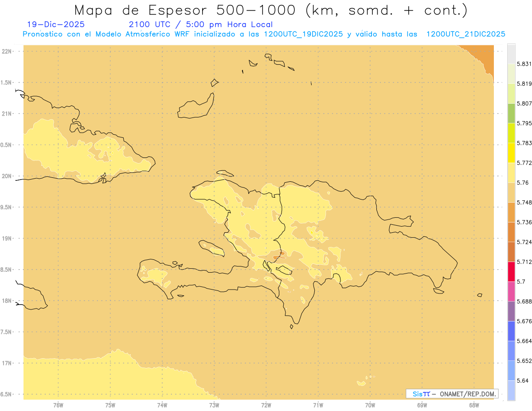Select the bright yellow swatch between 5.772 and 5.783
This screenshot has width=532, height=411.
tap(511, 153)
